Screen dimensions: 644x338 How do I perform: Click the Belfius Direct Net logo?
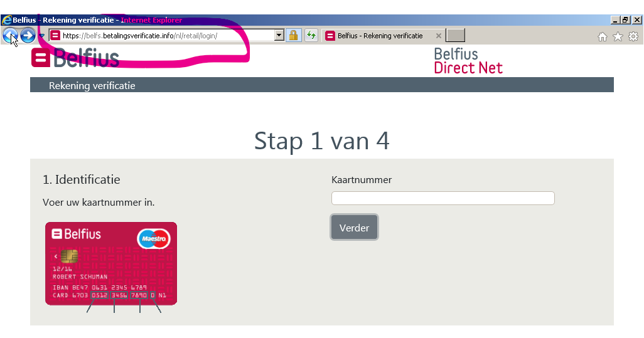point(468,61)
